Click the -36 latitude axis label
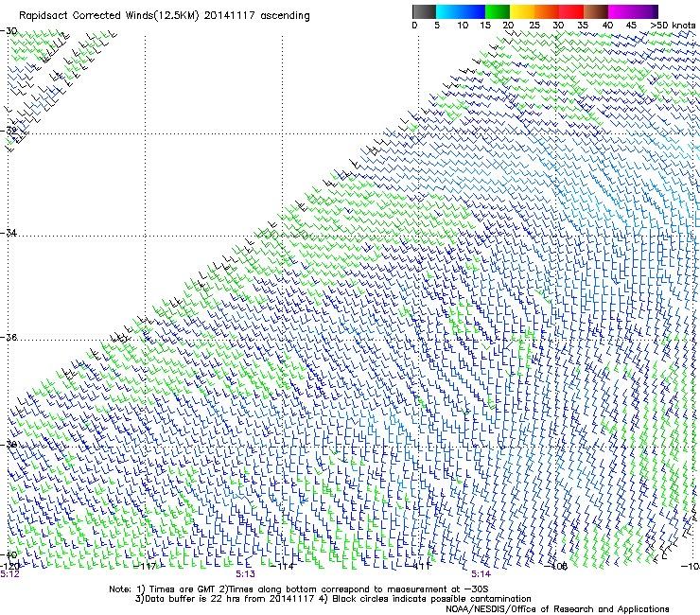Image resolution: width=700 pixels, height=615 pixels. click(x=9, y=337)
